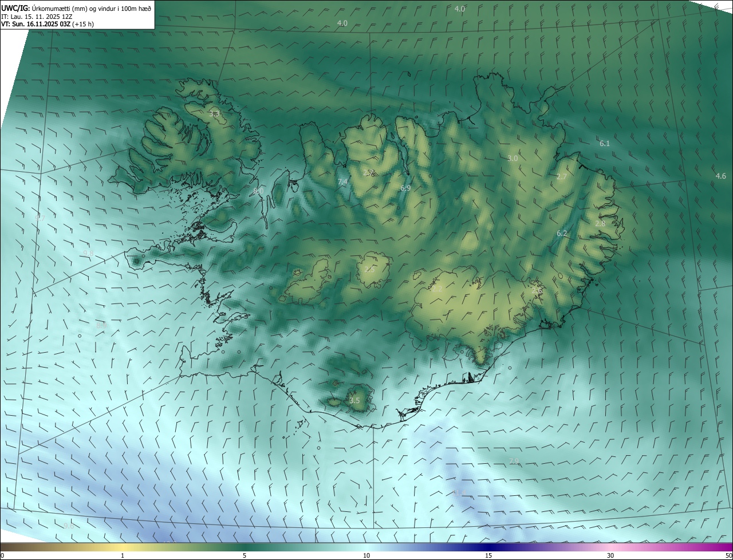Viewport: 733px width, 560px height.
Task: Click the 2.2 value label on the map
Action: (437, 289)
